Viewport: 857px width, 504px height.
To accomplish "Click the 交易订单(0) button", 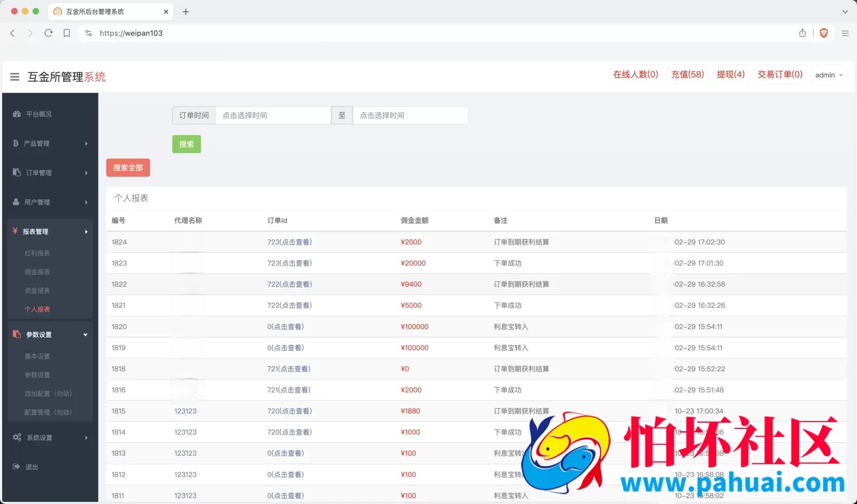I will [x=780, y=74].
